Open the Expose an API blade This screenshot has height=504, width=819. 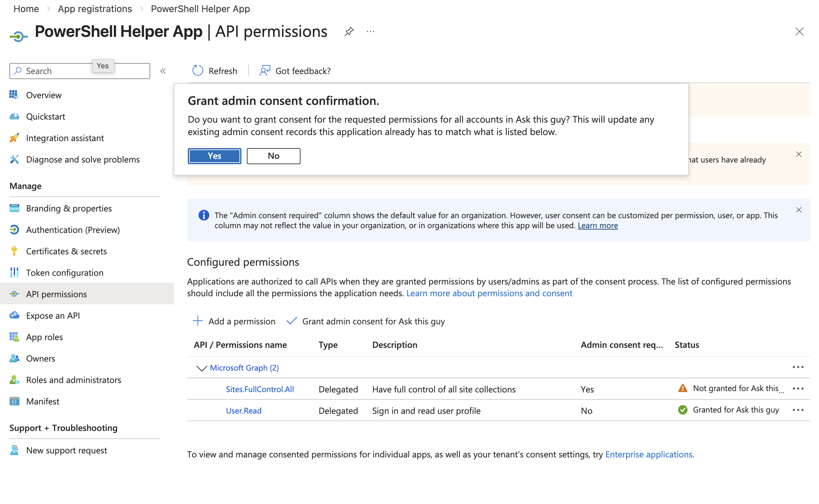(x=53, y=315)
